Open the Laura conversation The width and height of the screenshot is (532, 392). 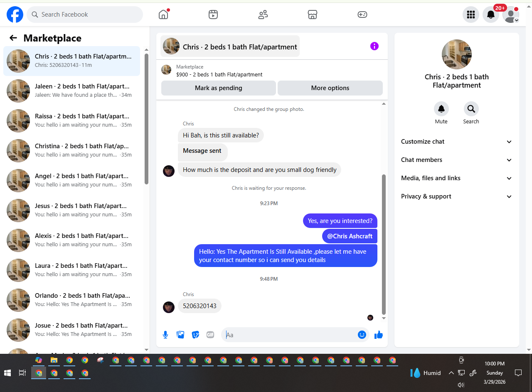coord(71,270)
